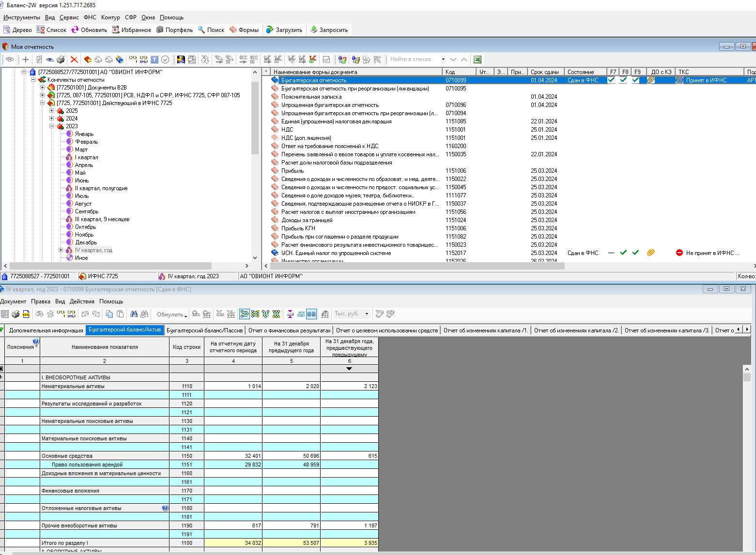Screen dimensions: 756x555
Task: Click the circled checkmark icon in report toolbar
Action: (165, 60)
